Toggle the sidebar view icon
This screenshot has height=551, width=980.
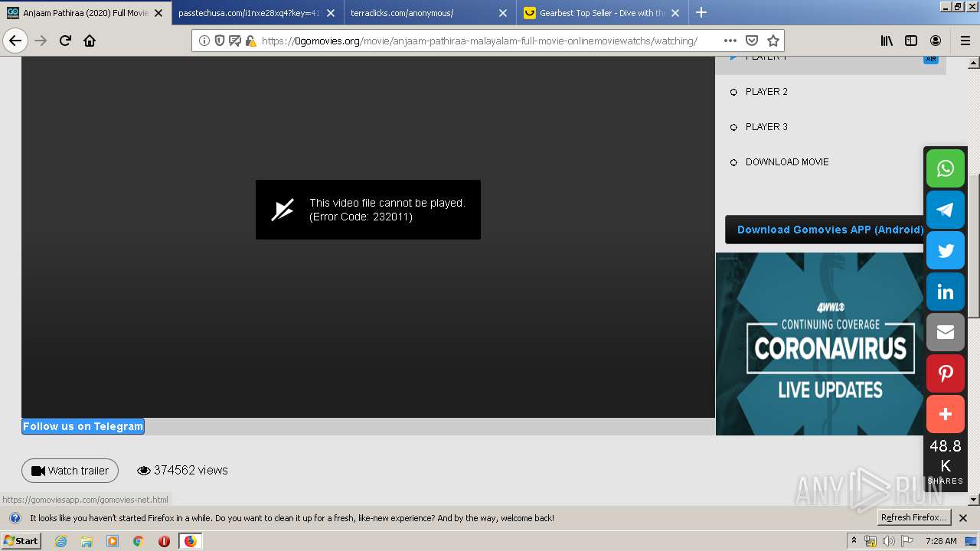911,41
